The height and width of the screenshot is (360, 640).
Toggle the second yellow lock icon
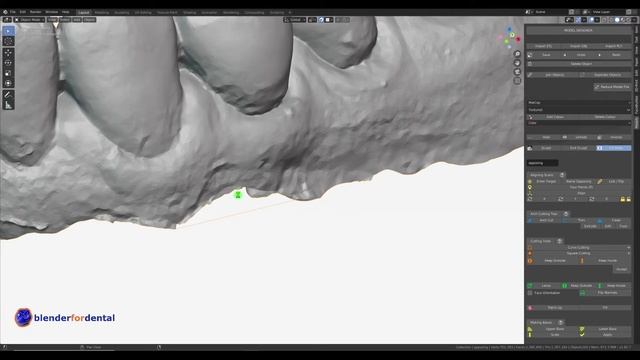(x=628, y=199)
